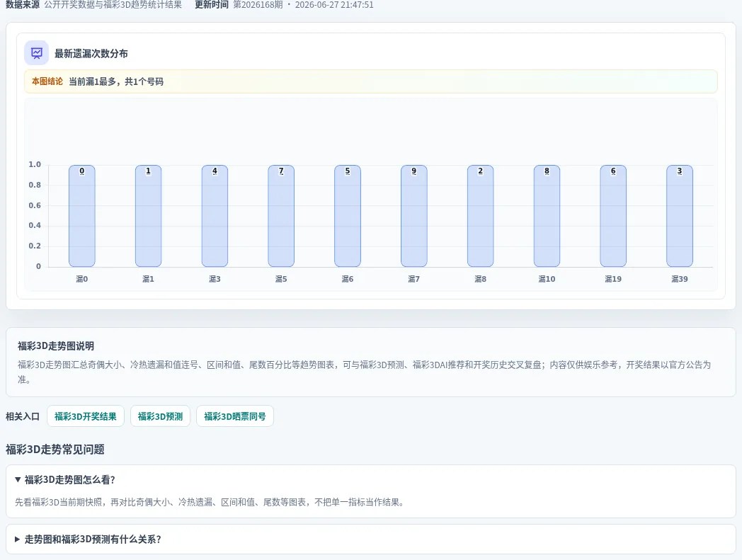742x560 pixels.
Task: Click the 漏0 bar labeled 0
Action: [82, 216]
